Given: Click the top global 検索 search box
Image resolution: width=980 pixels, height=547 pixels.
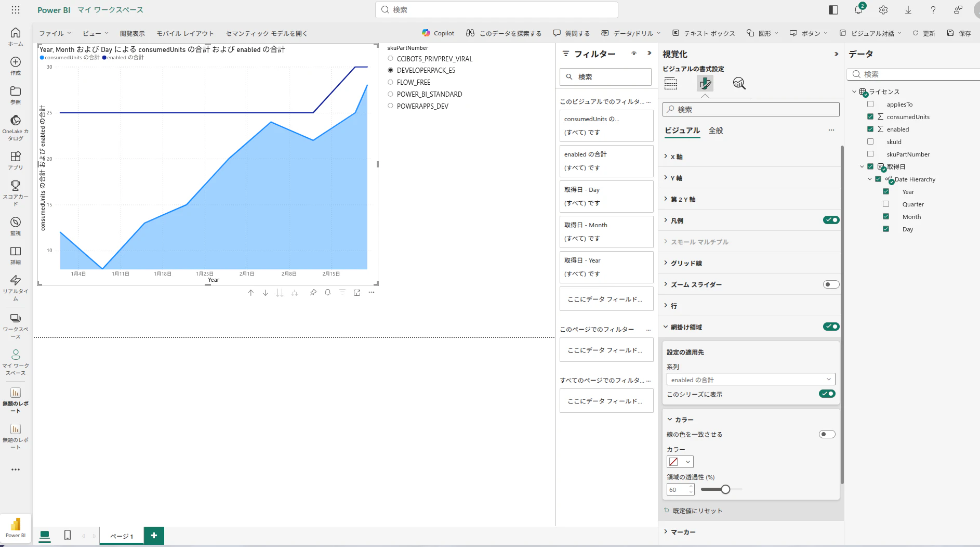Looking at the screenshot, I should coord(497,10).
